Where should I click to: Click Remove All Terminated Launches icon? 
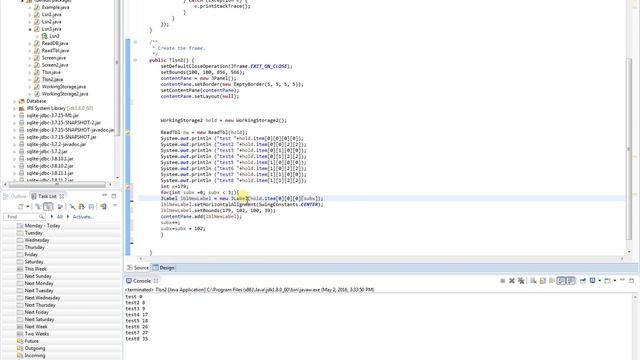tap(521, 281)
